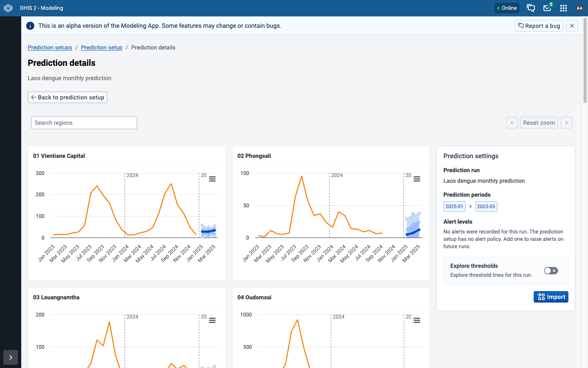Open the mail inbox with 9 notifications
Screen dimensions: 588x368
point(548,8)
